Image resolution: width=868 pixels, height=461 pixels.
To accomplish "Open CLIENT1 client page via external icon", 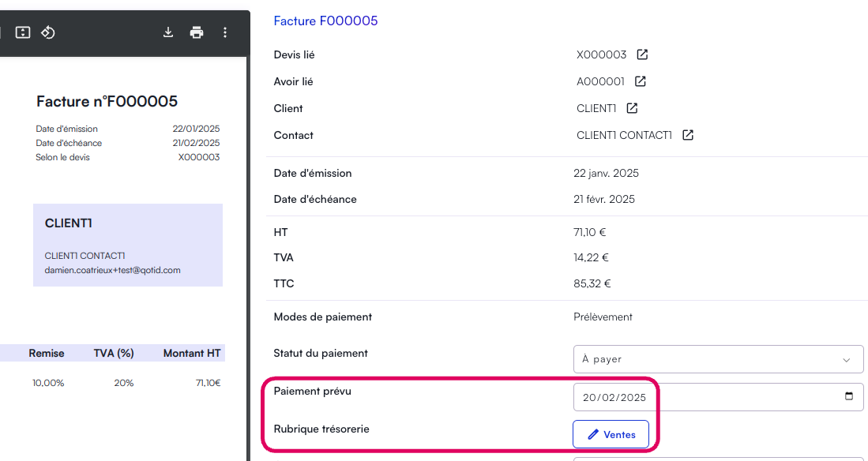I will pyautogui.click(x=633, y=108).
